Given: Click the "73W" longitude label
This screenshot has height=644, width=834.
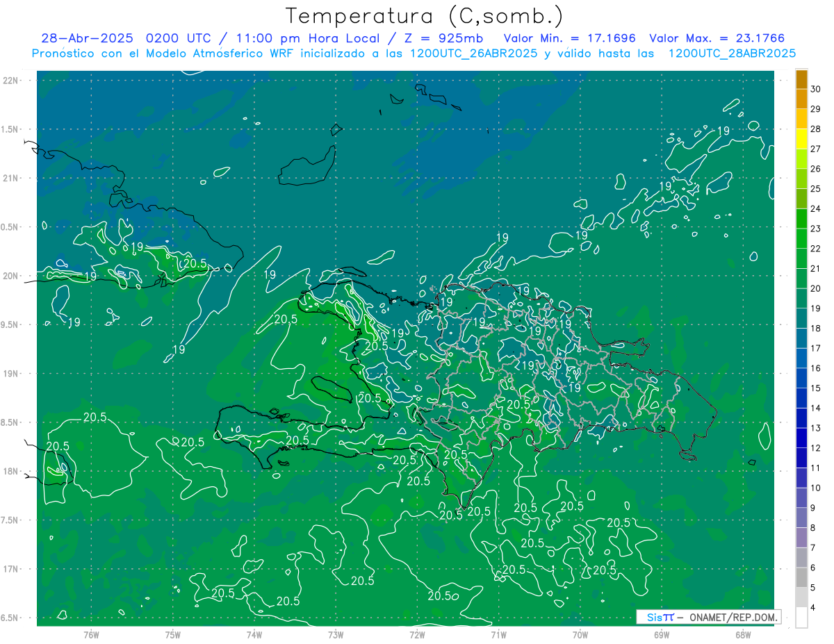Looking at the screenshot, I should (336, 634).
